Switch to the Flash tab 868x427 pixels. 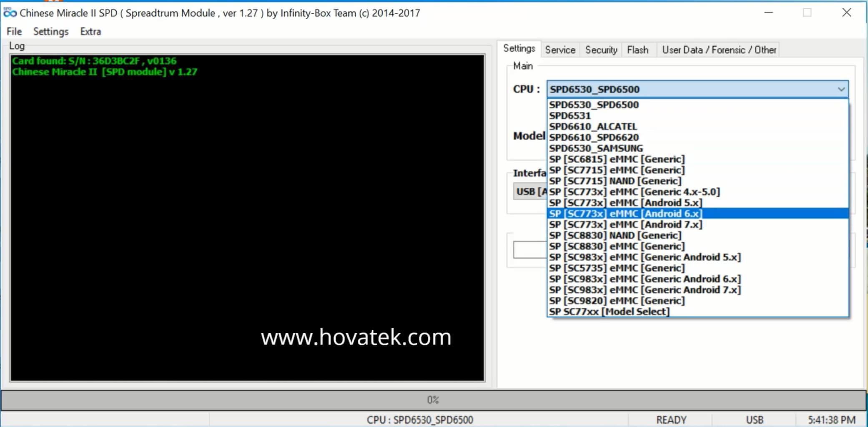click(x=637, y=50)
